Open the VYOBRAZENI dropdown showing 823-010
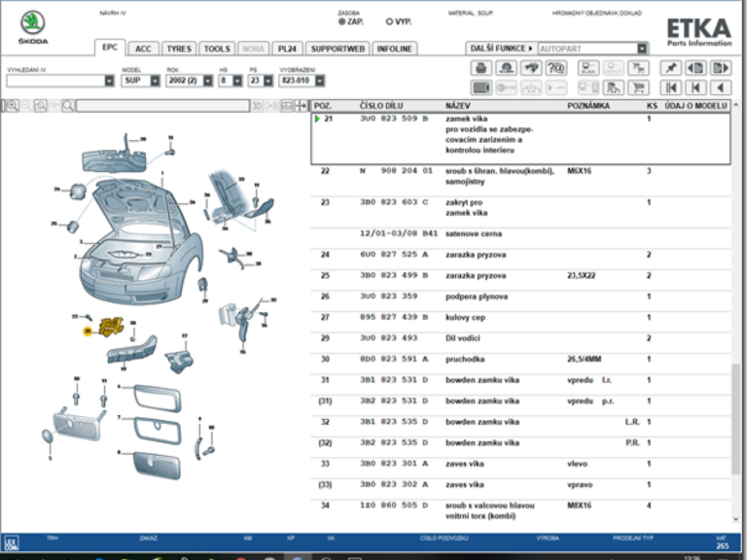Viewport: 747px width, 560px height. tap(319, 81)
